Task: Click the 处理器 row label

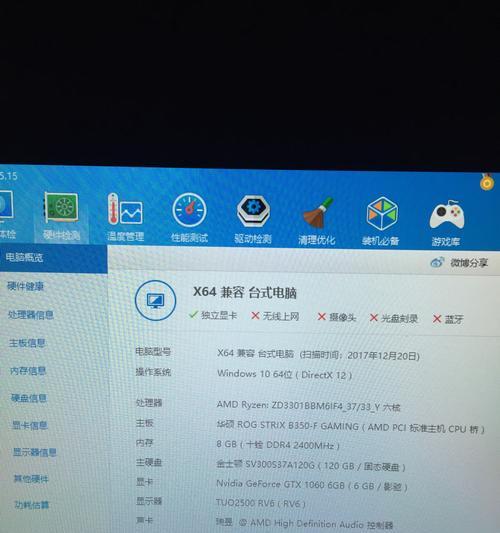Action: [x=149, y=403]
